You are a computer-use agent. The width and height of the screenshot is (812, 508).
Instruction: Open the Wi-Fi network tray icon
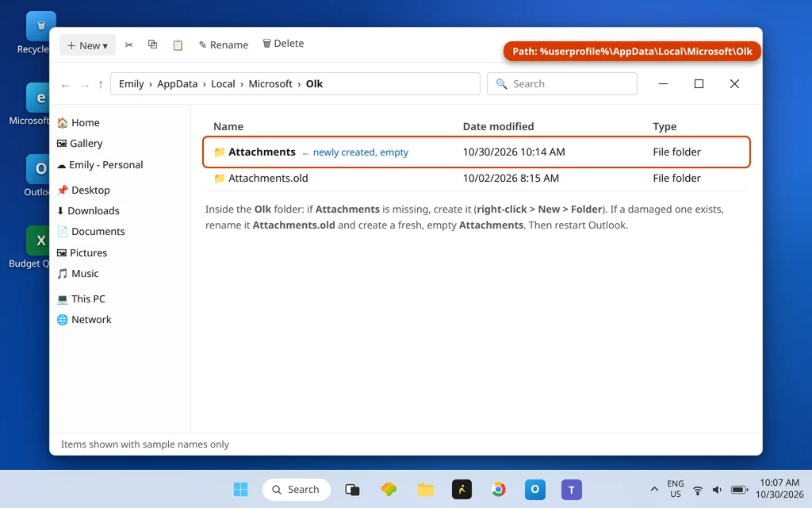(698, 490)
